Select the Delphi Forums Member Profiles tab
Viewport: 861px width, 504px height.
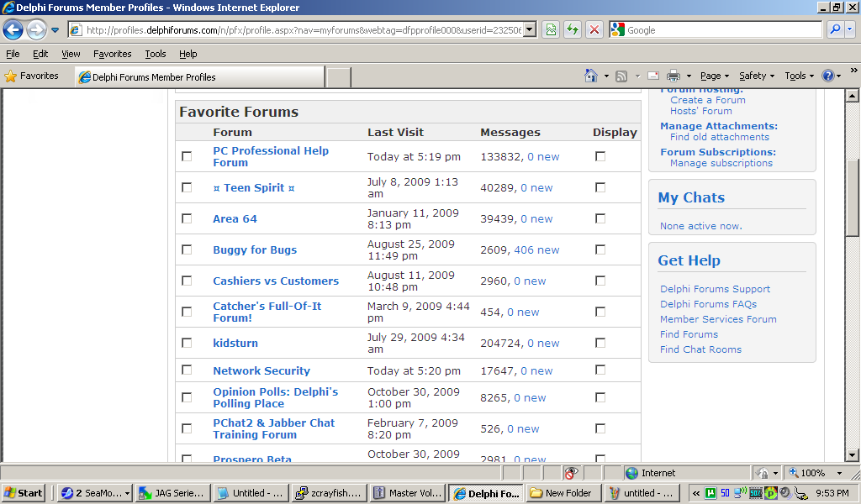[198, 76]
